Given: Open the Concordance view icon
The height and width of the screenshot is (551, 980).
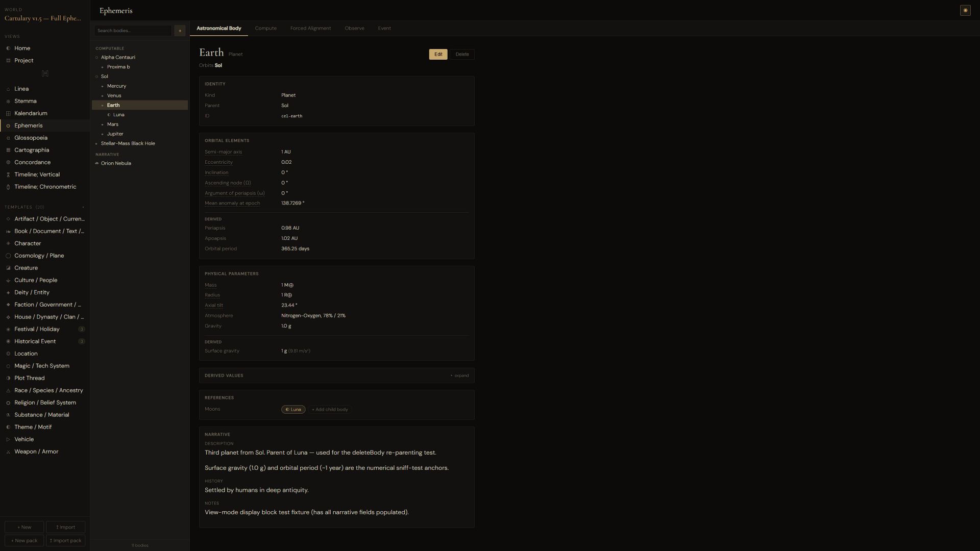Looking at the screenshot, I should pos(8,163).
